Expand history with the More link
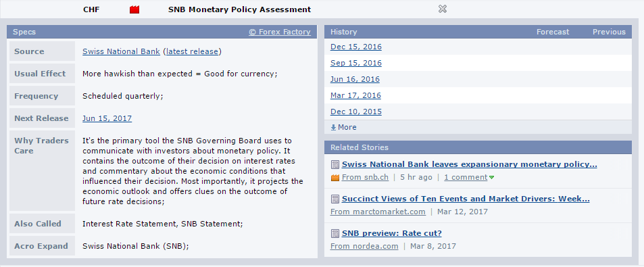Screen dimensions: 644x267 point(344,127)
